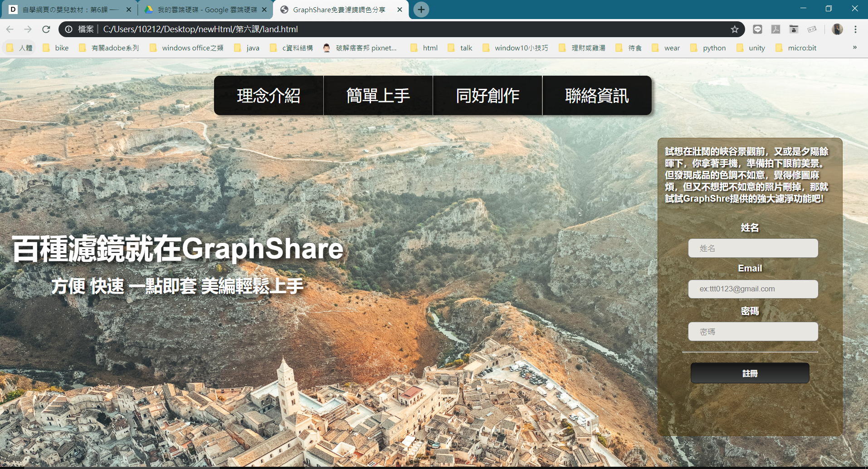Expand the hidden bookmarks chevron
Screen dimensions: 868x469
855,48
